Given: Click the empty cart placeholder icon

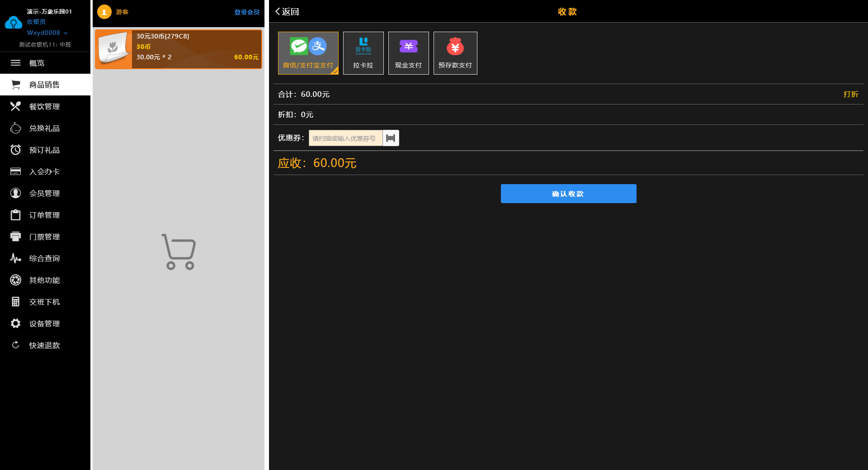Looking at the screenshot, I should pos(179,252).
